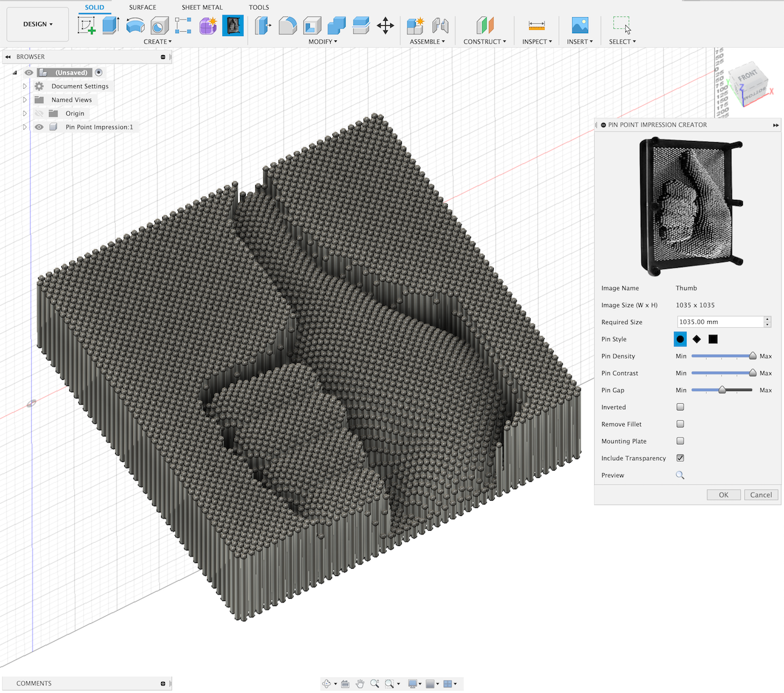Viewport: 784px width, 693px height.
Task: Switch to the SHEET METAL tab
Action: pyautogui.click(x=202, y=7)
